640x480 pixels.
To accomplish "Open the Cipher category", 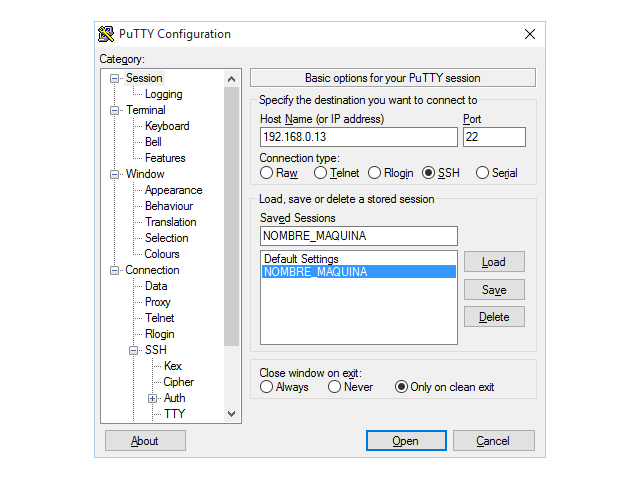I will pos(179,382).
